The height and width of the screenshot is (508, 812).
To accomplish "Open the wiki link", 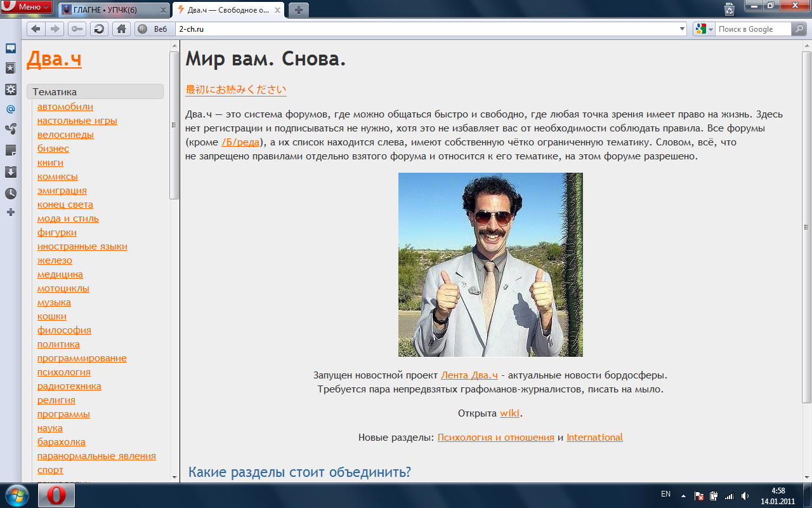I will click(x=510, y=413).
